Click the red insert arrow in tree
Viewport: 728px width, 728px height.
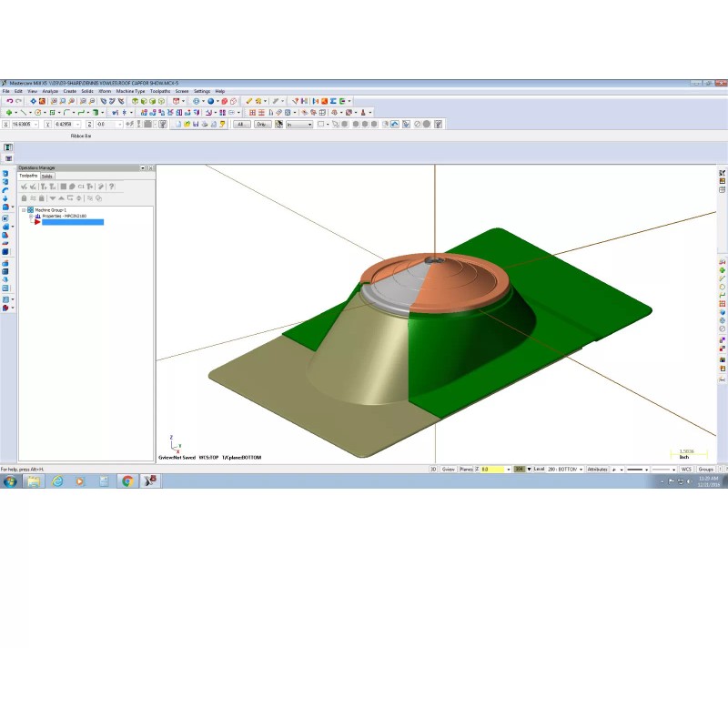(x=37, y=222)
